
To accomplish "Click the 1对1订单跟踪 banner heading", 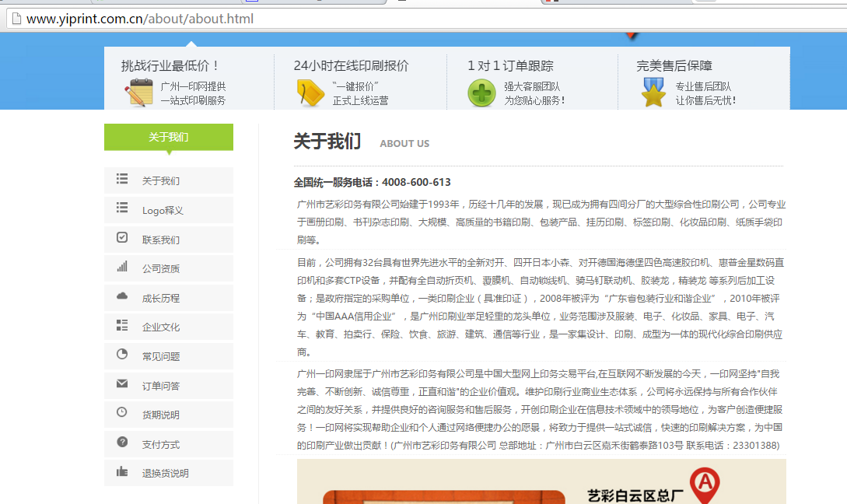I will tap(510, 66).
